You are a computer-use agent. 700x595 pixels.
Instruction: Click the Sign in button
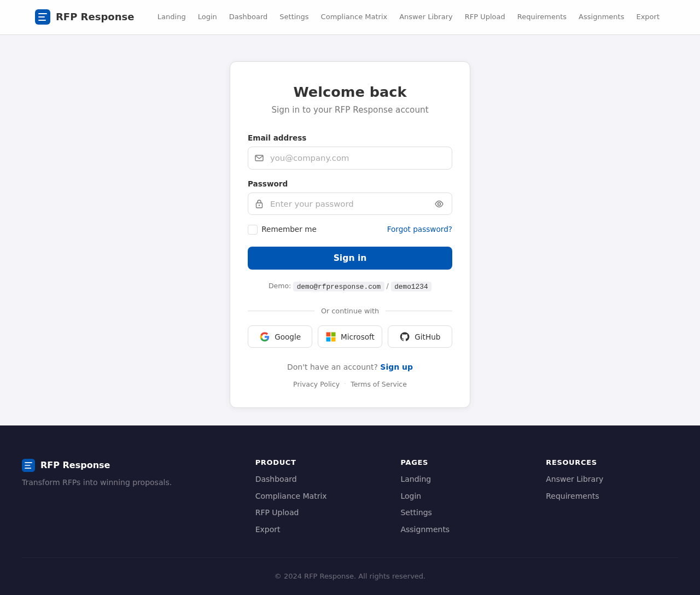point(350,258)
